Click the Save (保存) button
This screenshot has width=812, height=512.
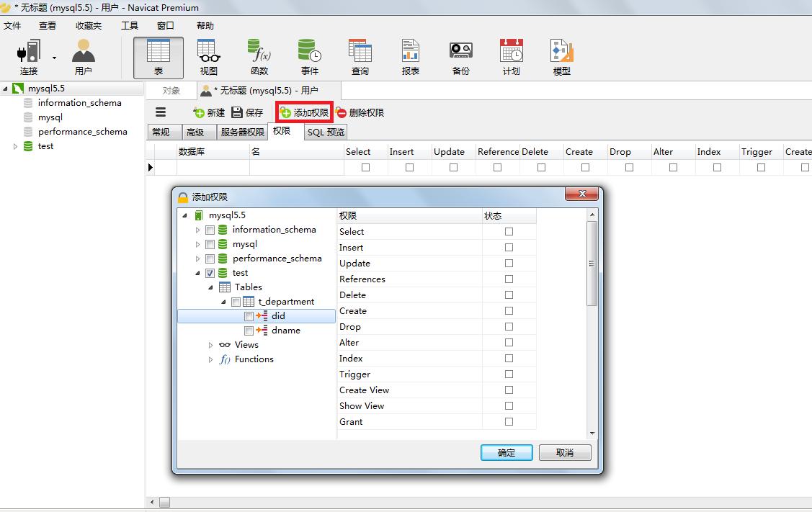247,112
